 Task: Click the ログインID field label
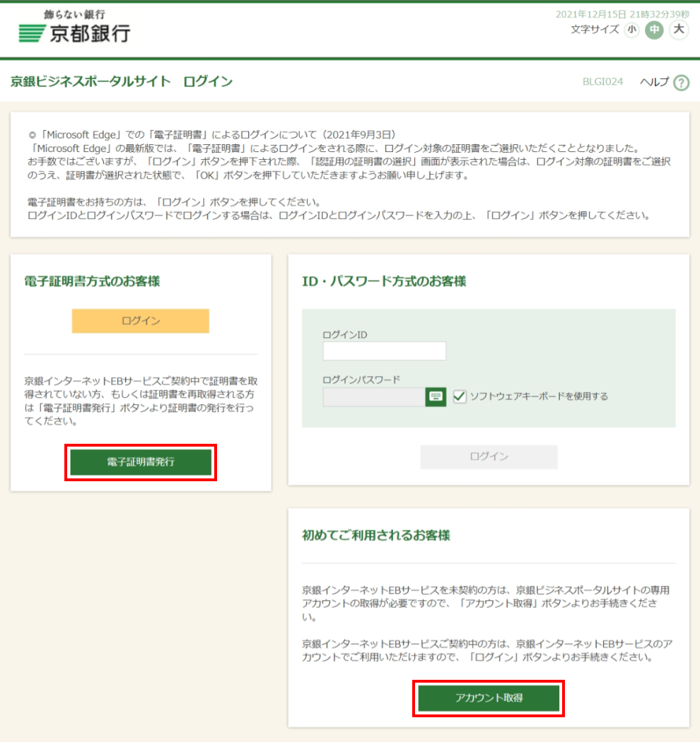pos(345,334)
